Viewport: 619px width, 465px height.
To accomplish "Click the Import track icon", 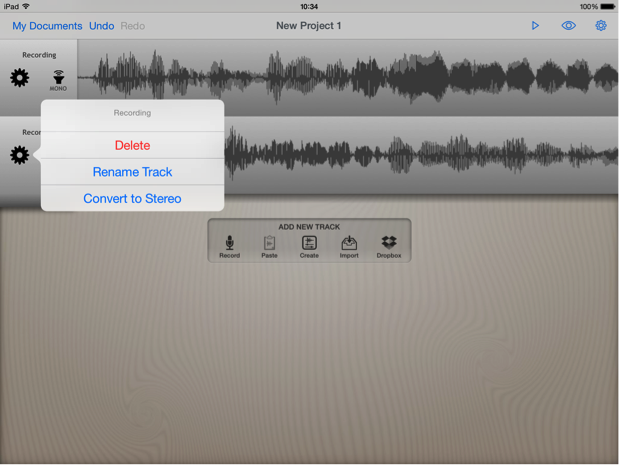I will click(x=349, y=245).
